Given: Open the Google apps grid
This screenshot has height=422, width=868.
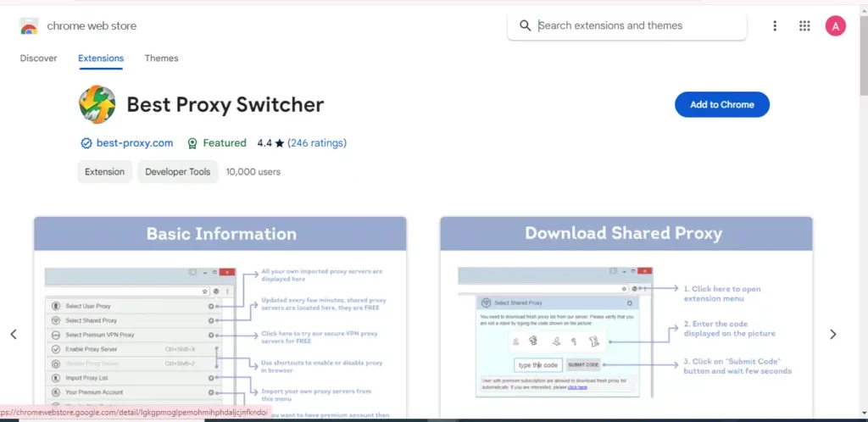Looking at the screenshot, I should pos(804,25).
